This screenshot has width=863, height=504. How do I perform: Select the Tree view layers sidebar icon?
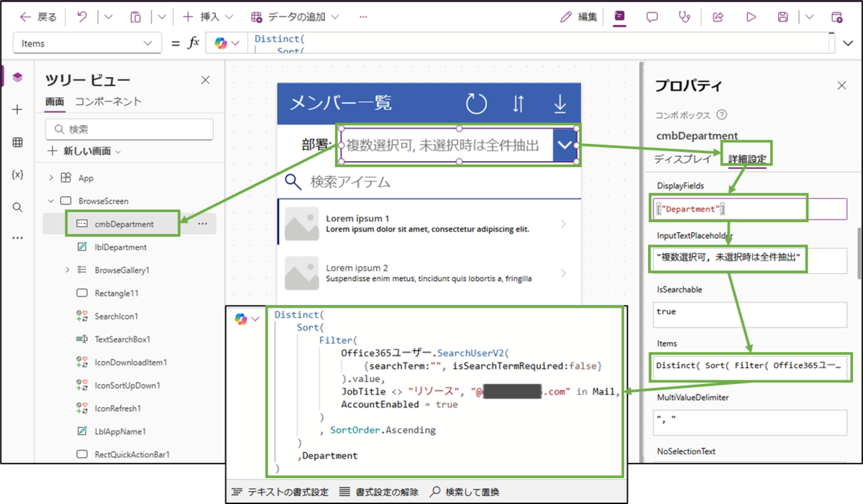(18, 77)
